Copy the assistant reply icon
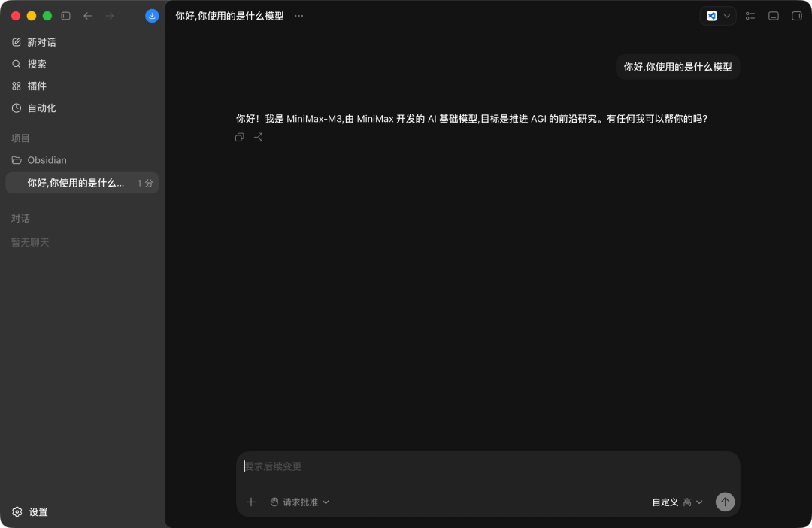The height and width of the screenshot is (528, 812). [x=239, y=138]
